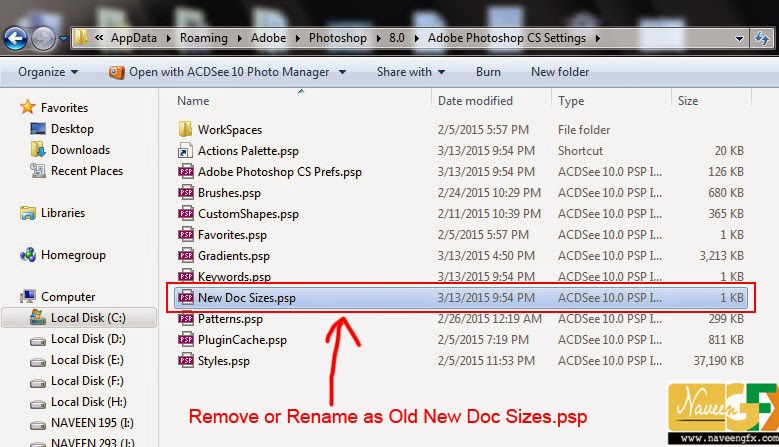Select the Brushes.psp file icon
Viewport: 779px width, 447px height.
point(186,192)
